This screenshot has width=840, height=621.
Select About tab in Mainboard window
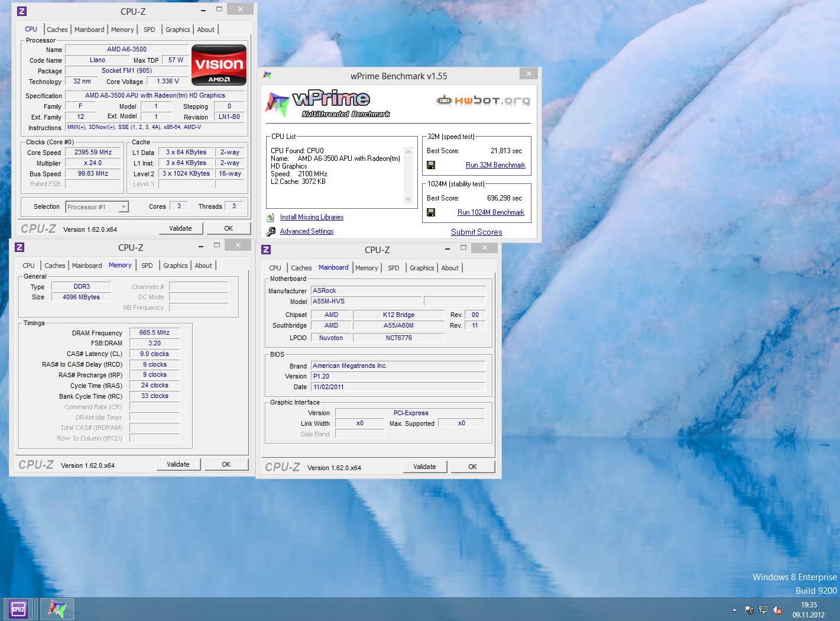point(450,268)
